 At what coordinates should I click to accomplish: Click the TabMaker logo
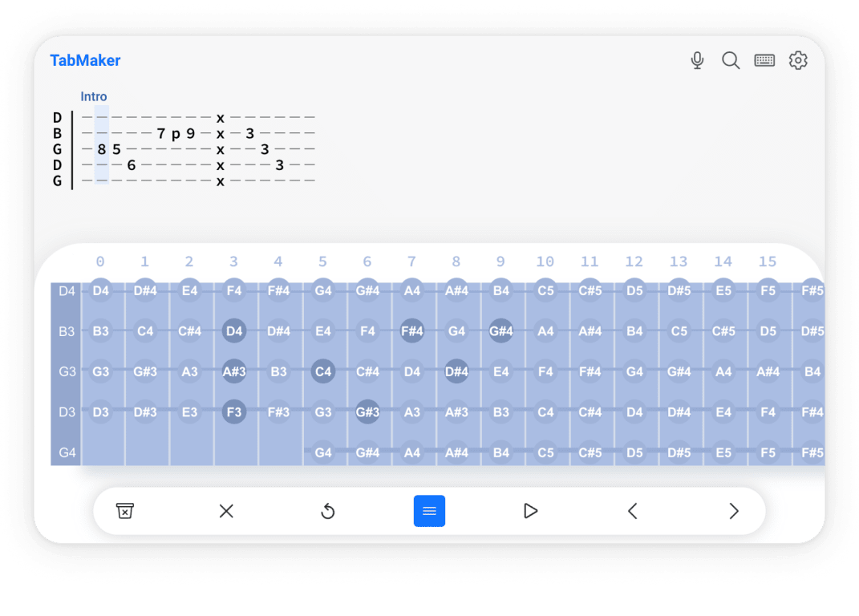(85, 60)
